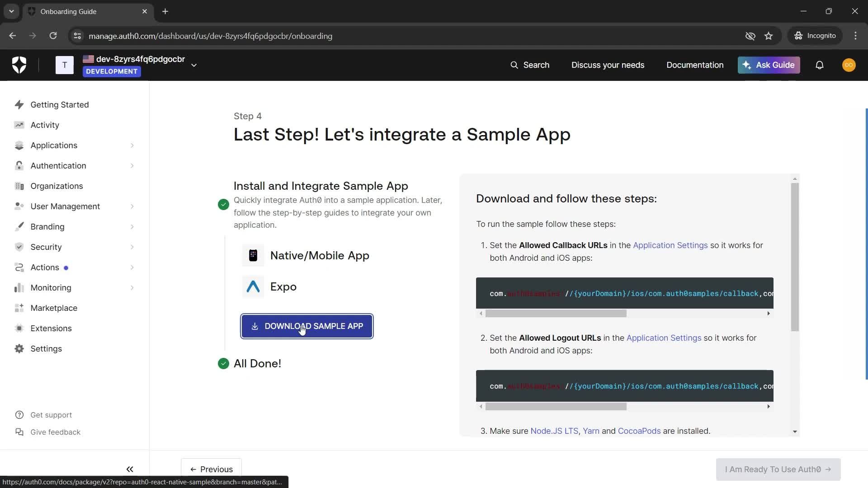Screen dimensions: 868x488
Task: Select the Activity chart icon
Action: pos(19,125)
